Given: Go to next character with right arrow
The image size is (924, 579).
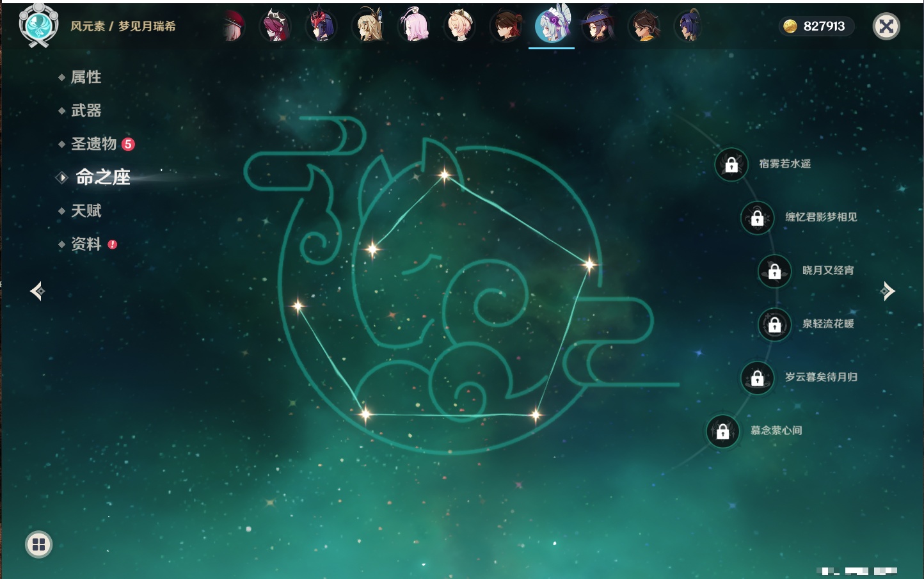Looking at the screenshot, I should pyautogui.click(x=888, y=291).
